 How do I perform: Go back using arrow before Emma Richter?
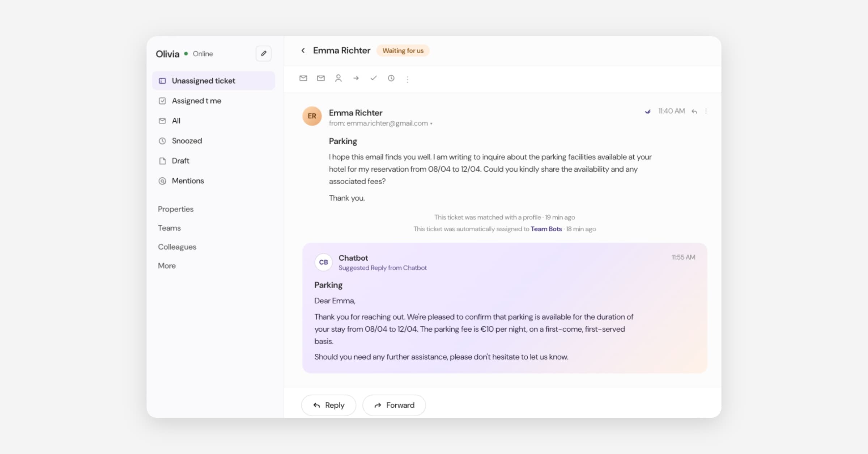click(303, 50)
